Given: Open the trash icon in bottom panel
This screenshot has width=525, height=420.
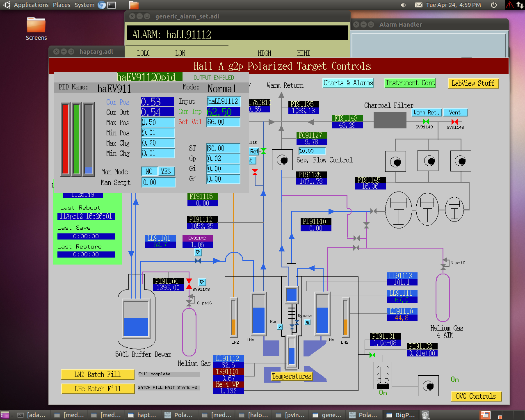Looking at the screenshot, I should pyautogui.click(x=426, y=415).
